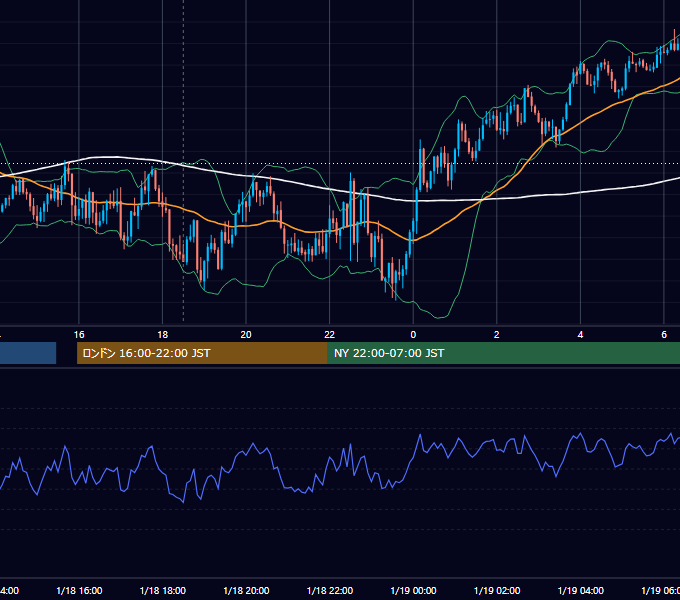680x600 pixels.
Task: Click the 1/18 22:00 label on the bottom axis
Action: click(x=330, y=590)
